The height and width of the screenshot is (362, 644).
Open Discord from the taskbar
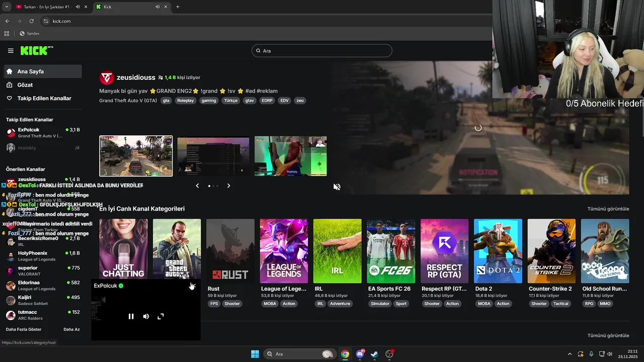pyautogui.click(x=360, y=354)
